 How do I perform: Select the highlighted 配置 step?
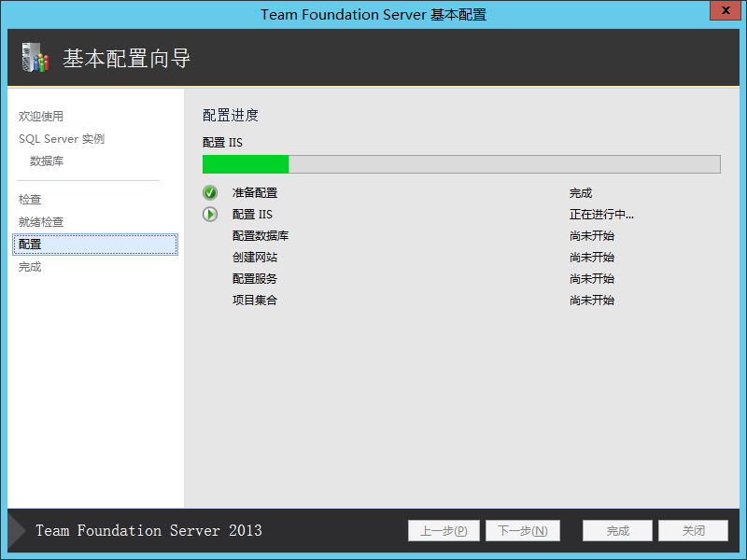(x=95, y=245)
